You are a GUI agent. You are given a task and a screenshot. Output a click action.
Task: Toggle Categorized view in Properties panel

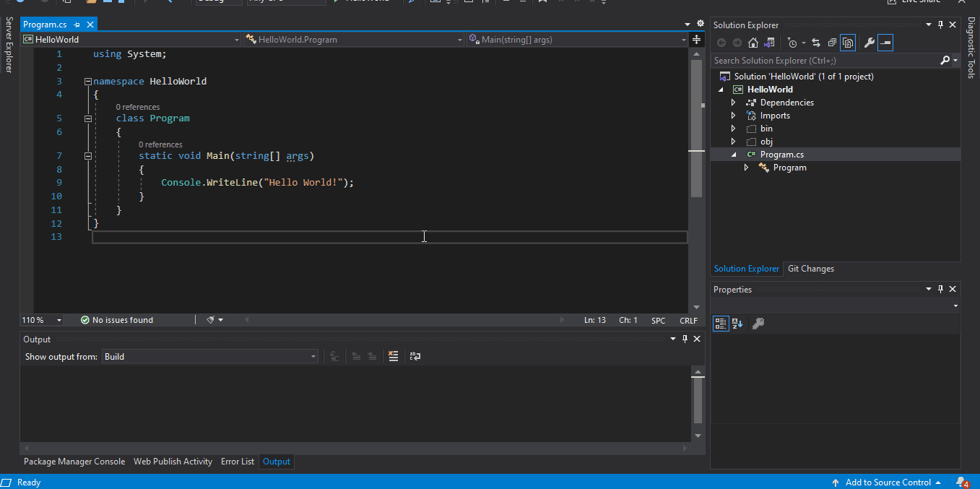[x=721, y=324]
